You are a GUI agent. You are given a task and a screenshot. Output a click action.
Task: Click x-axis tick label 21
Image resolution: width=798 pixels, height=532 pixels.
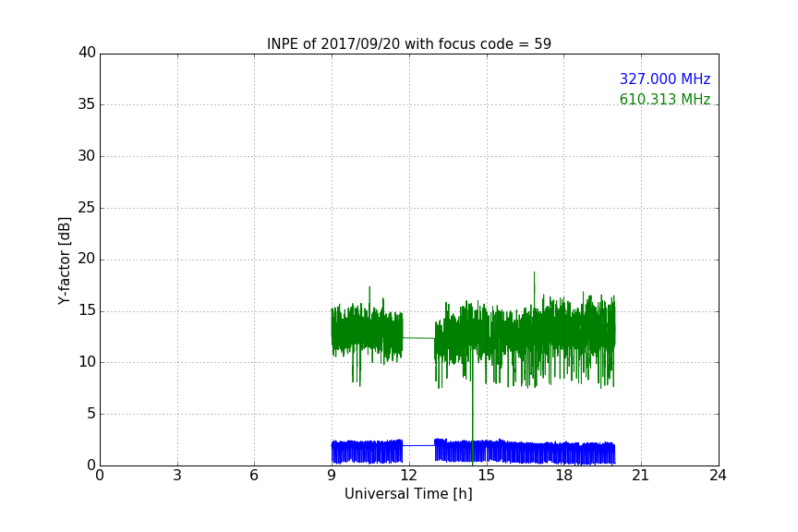[641, 476]
